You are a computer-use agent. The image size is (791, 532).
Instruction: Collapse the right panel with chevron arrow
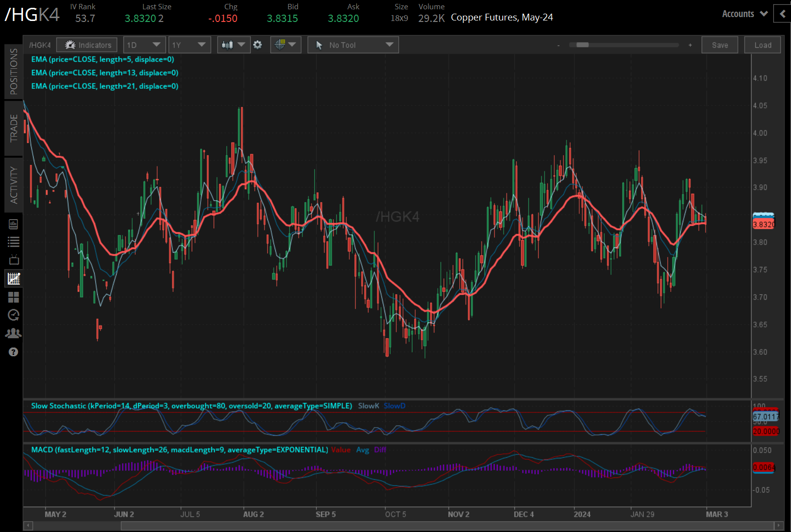(x=782, y=14)
